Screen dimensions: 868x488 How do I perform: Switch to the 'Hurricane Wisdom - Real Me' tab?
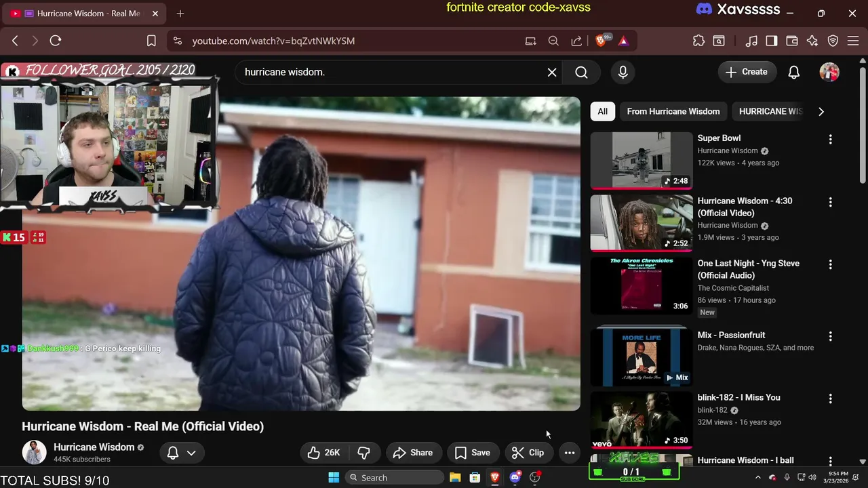point(85,14)
